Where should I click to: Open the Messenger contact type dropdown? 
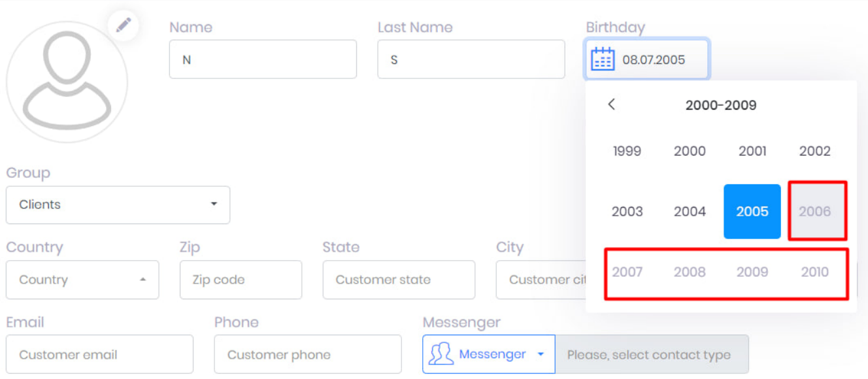pos(489,354)
